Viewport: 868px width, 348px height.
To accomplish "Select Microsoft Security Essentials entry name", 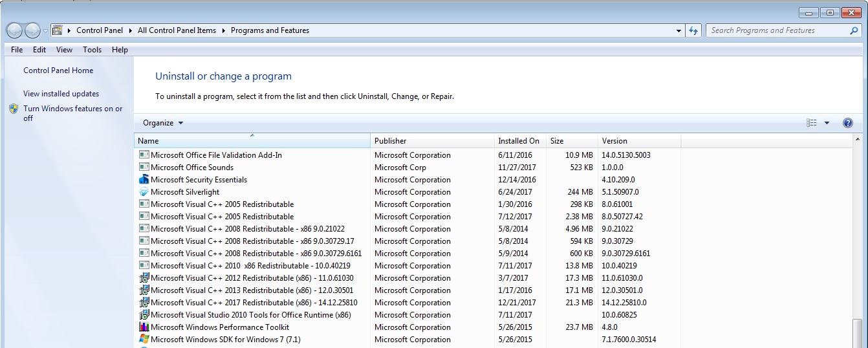I will point(199,180).
